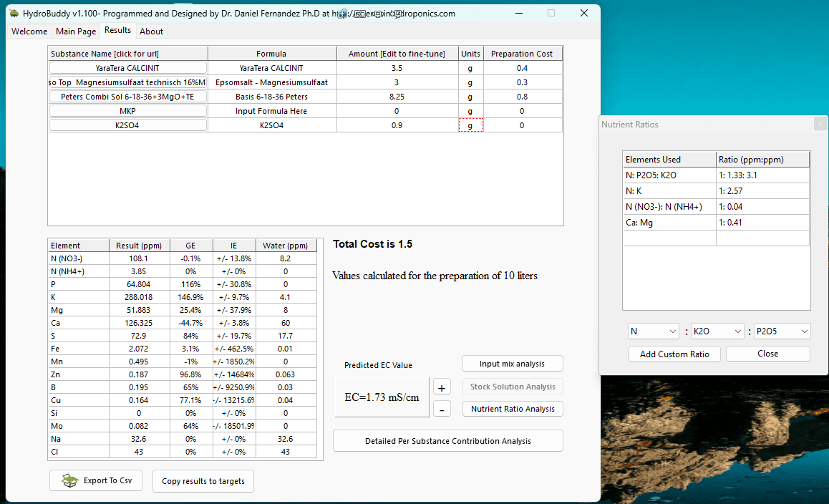Select the Results tab
This screenshot has height=504, width=829.
coord(117,30)
